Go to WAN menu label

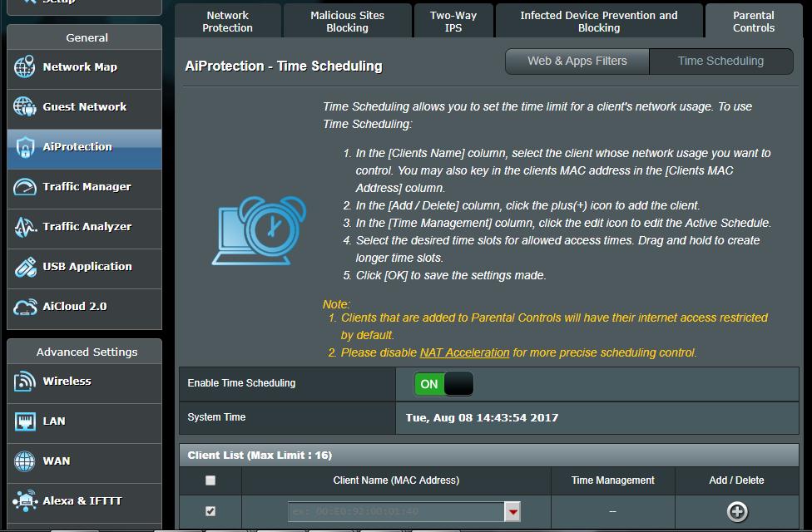56,461
